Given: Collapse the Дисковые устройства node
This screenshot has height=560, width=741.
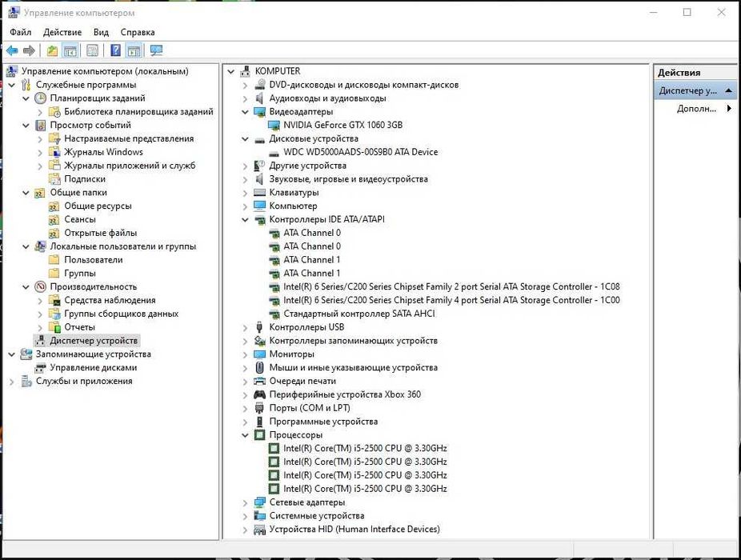Looking at the screenshot, I should click(x=245, y=139).
